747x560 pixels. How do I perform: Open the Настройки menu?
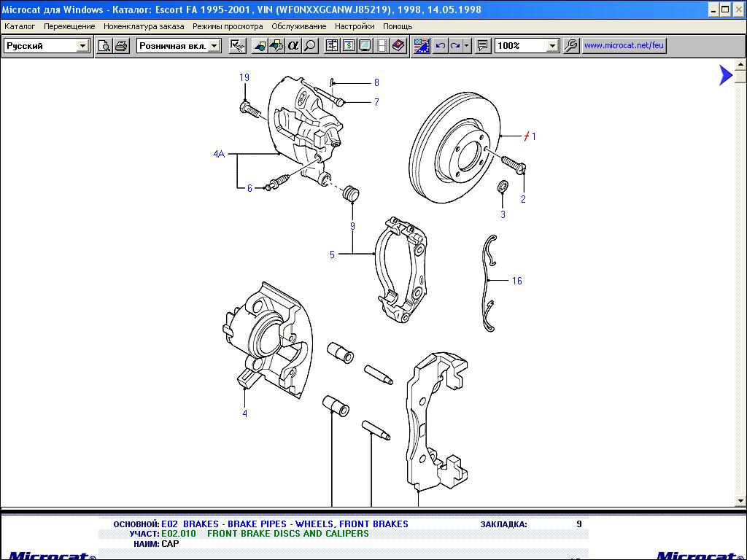click(x=355, y=26)
